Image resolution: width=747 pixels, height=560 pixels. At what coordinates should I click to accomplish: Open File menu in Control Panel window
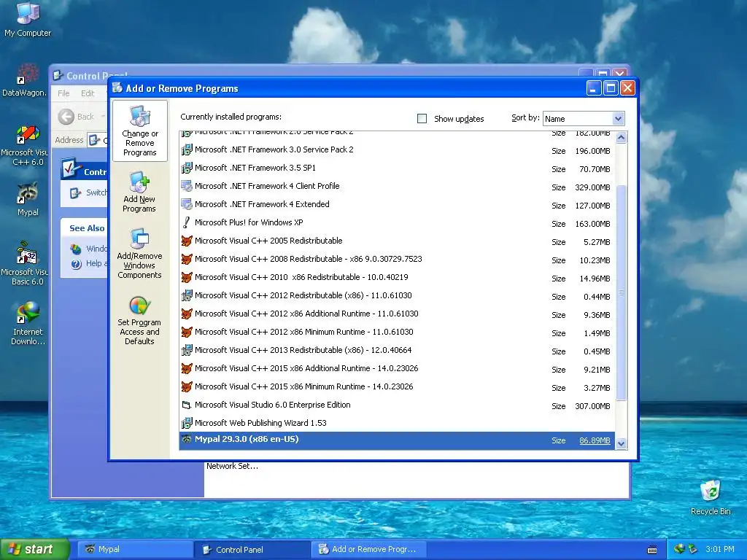tap(64, 93)
